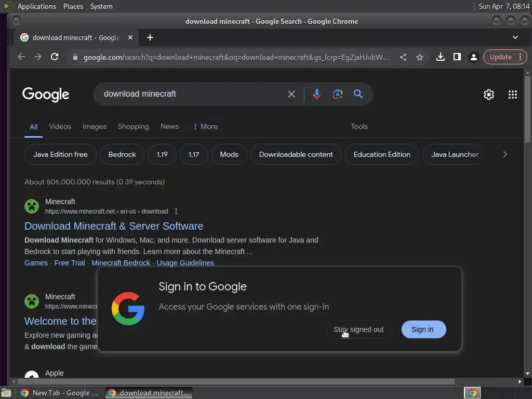
Task: Open the Applications menu
Action: click(37, 6)
